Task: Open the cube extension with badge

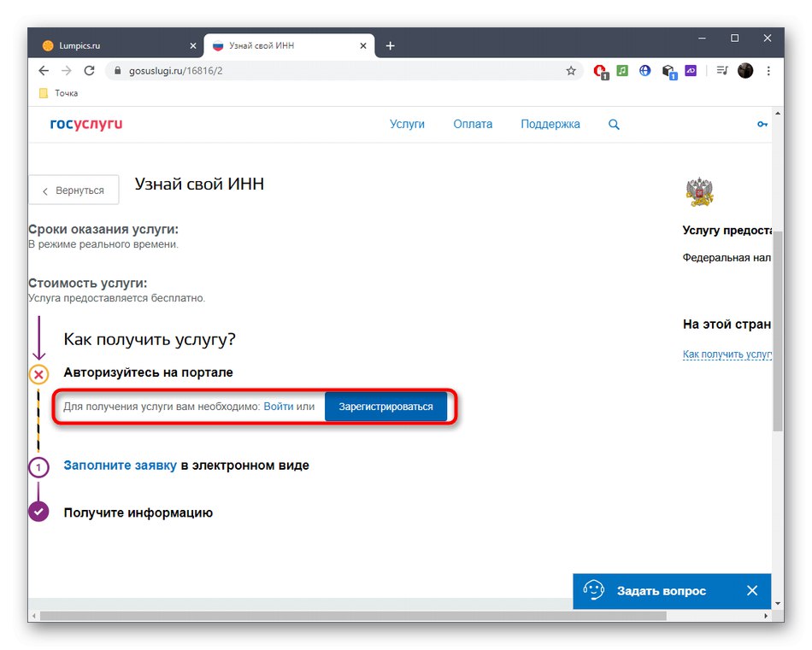Action: [669, 72]
